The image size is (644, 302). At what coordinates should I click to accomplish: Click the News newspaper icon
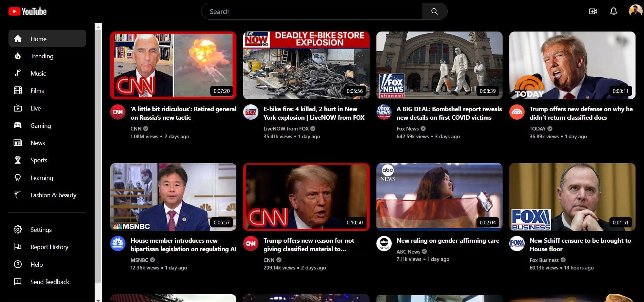(18, 143)
